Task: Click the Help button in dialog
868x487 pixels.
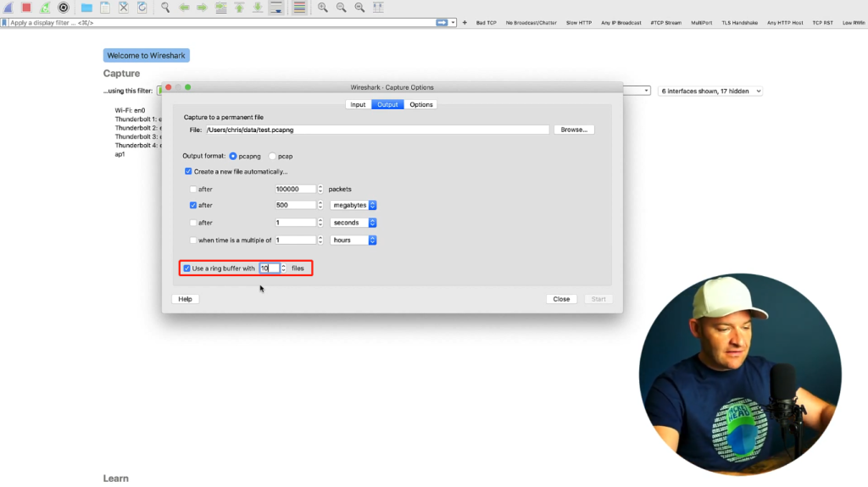Action: pos(185,299)
